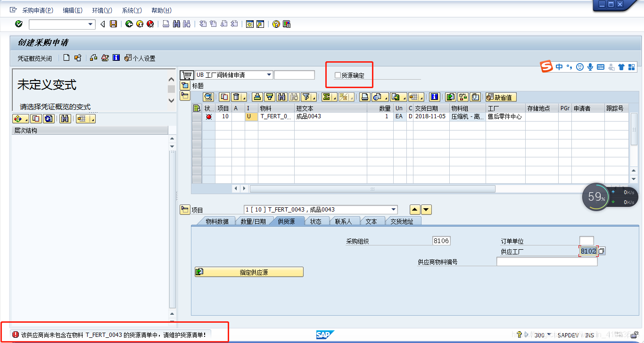Switch to the 物料数据 tab
Image resolution: width=644 pixels, height=343 pixels.
point(217,221)
